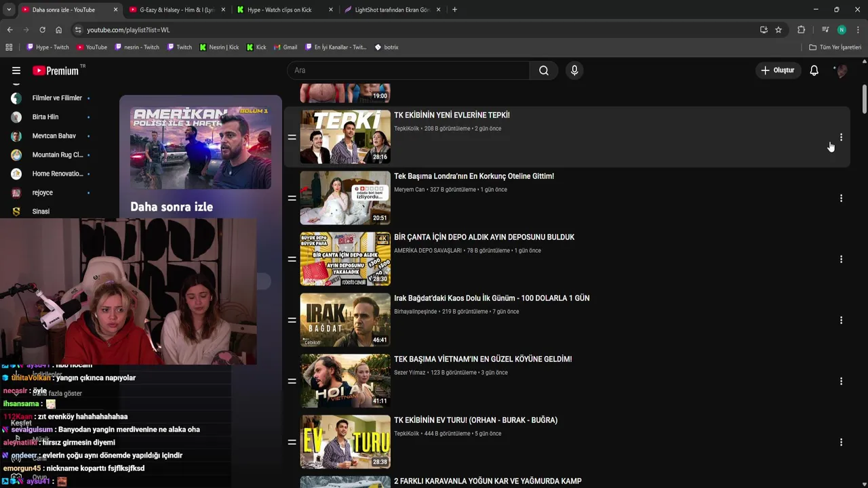
Task: Grab reorder handle of Irak Bağdat row
Action: (x=292, y=320)
